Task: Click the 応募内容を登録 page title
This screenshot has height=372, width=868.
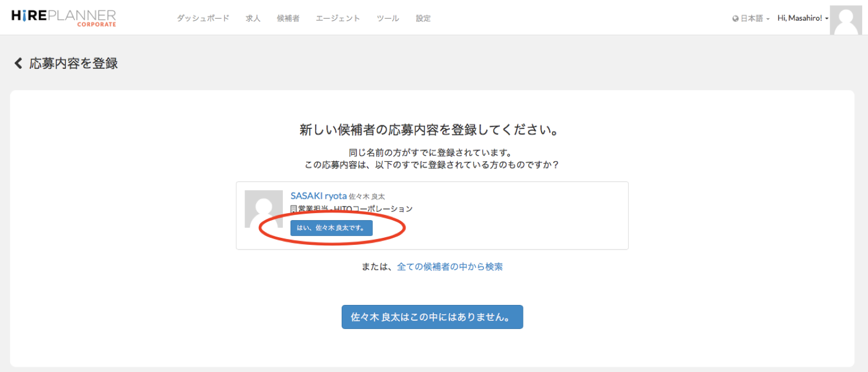Action: coord(74,64)
